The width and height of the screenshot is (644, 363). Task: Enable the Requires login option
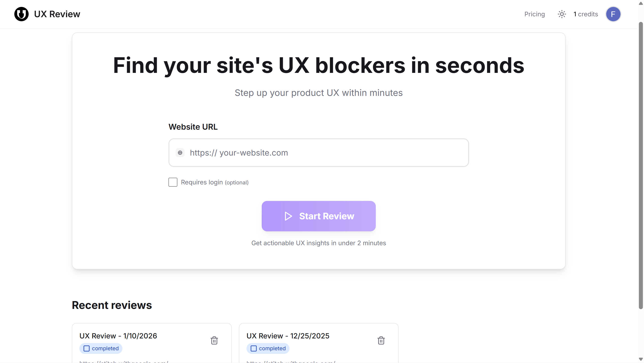point(173,182)
